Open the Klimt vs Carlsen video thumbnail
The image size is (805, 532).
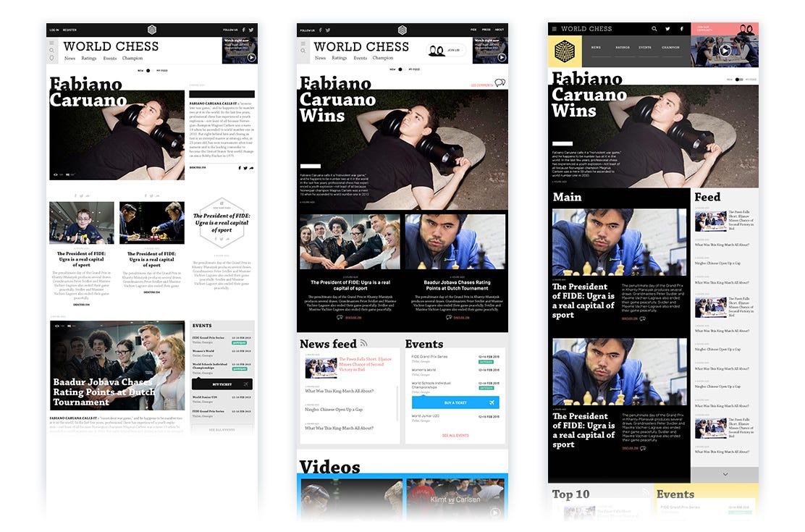tap(455, 499)
